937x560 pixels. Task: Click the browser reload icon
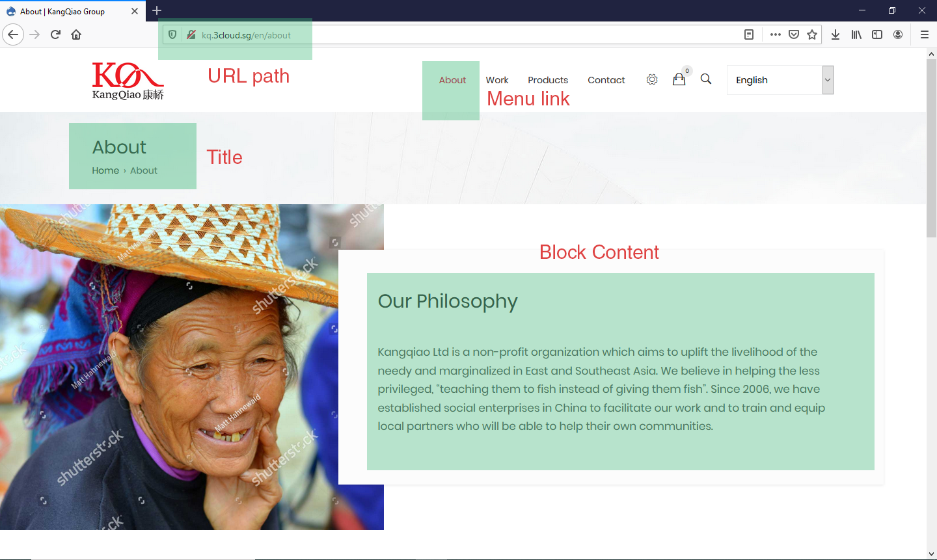(55, 34)
